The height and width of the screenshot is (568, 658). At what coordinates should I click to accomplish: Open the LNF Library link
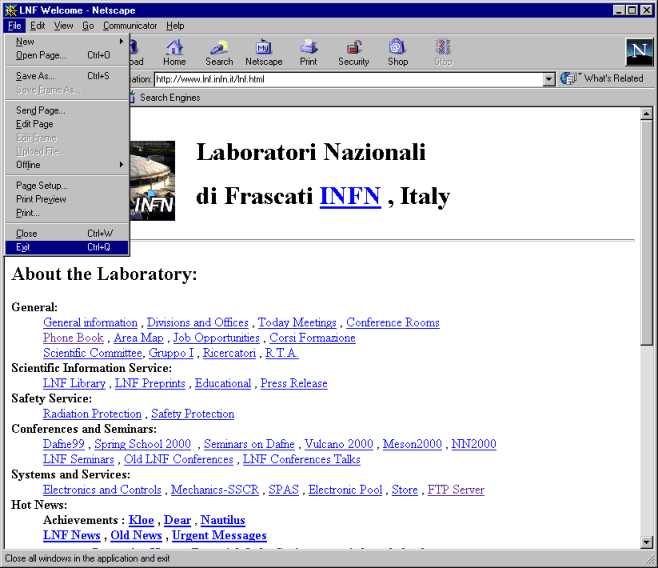[x=74, y=383]
